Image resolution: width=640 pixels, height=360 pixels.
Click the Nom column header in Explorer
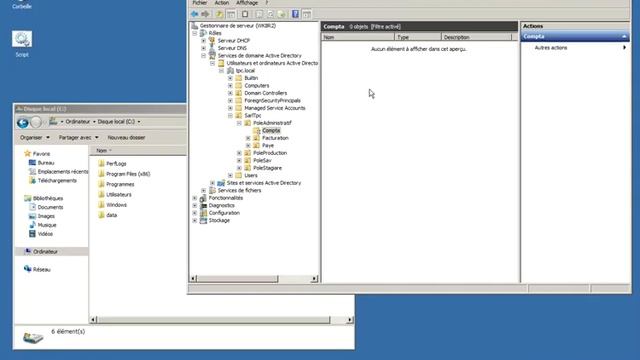tap(138, 151)
